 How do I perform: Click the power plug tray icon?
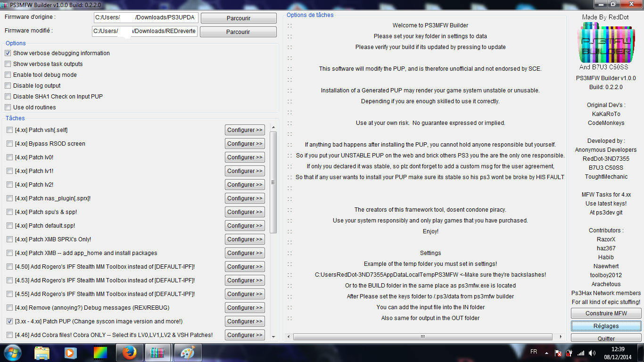[x=569, y=353]
